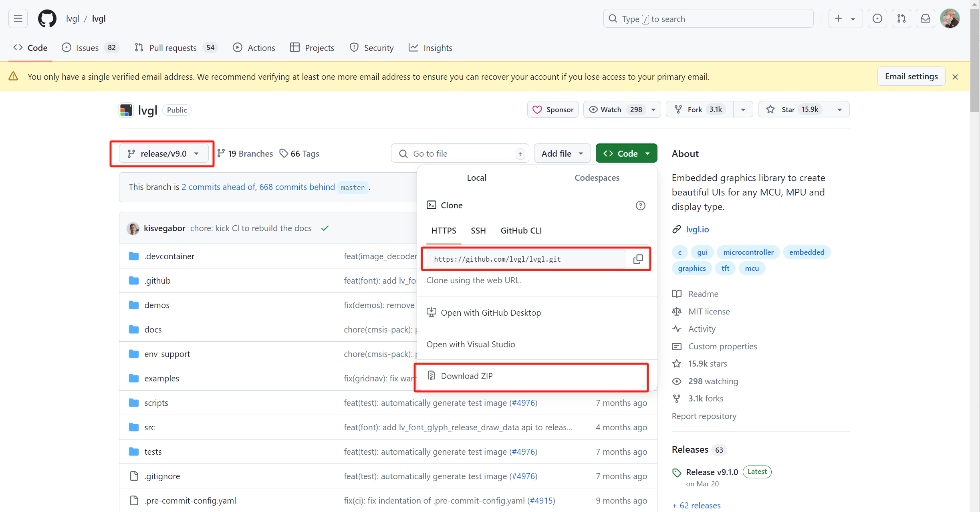Viewport: 980px width, 512px height.
Task: Jump to the Readme section
Action: [703, 294]
